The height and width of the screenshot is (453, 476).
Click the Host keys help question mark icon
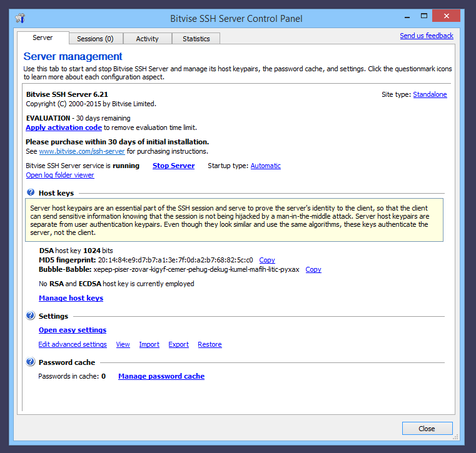coord(30,193)
